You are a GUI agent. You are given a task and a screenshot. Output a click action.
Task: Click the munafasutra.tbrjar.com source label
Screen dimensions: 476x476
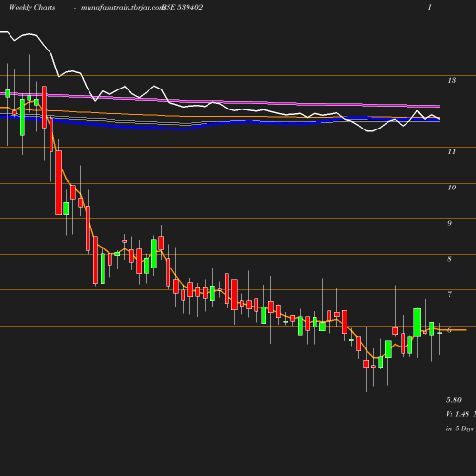[x=122, y=8]
